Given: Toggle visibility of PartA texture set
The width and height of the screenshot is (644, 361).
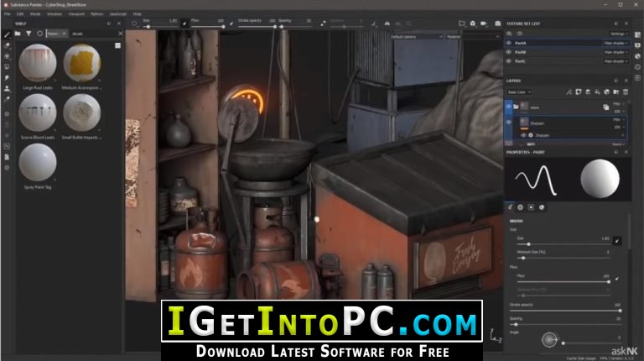Looking at the screenshot, I should 509,42.
